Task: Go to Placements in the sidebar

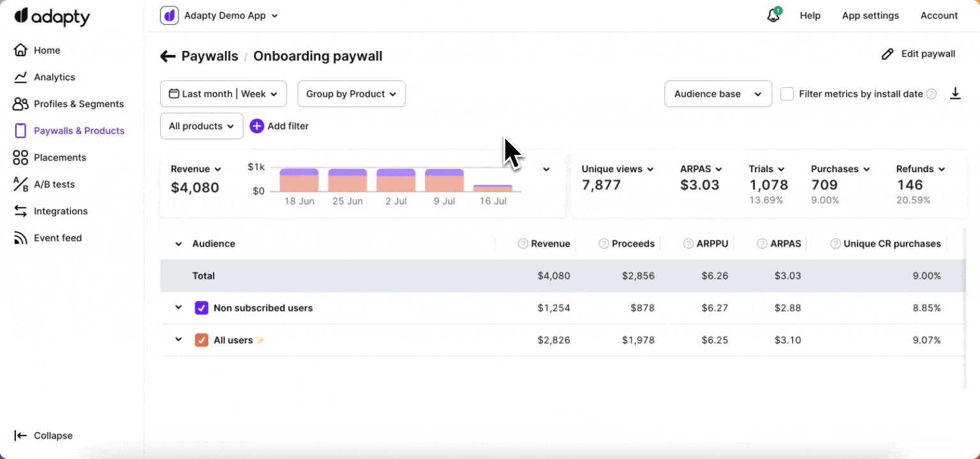Action: point(59,157)
